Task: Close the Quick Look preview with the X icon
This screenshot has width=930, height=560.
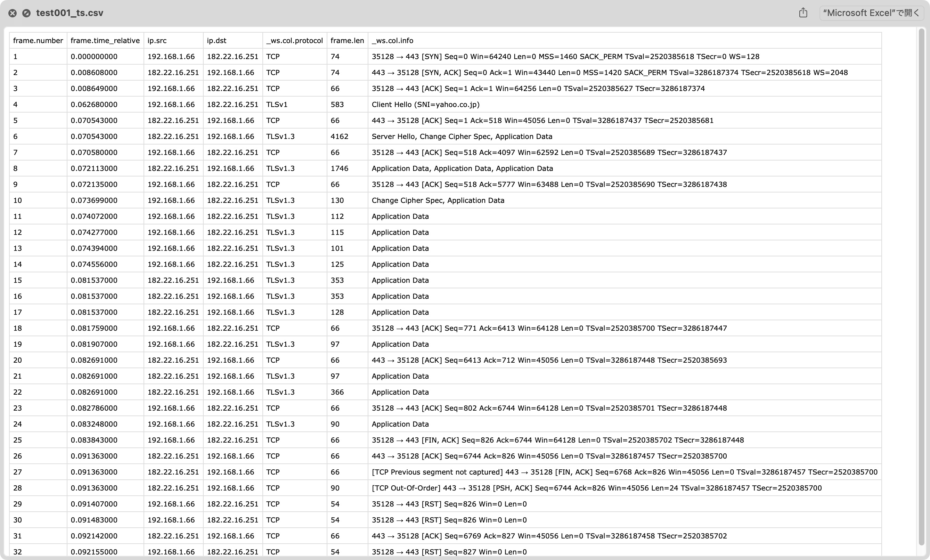Action: coord(13,13)
